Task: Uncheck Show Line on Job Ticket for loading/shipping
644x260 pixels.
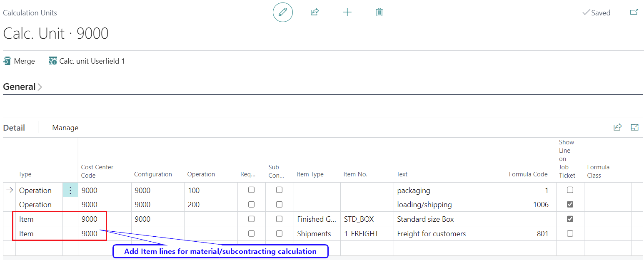Action: (570, 204)
